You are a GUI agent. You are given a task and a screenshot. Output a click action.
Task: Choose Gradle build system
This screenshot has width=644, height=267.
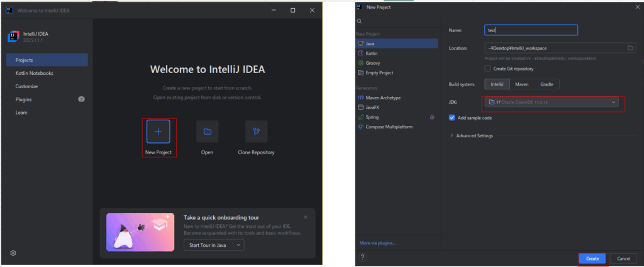(547, 84)
